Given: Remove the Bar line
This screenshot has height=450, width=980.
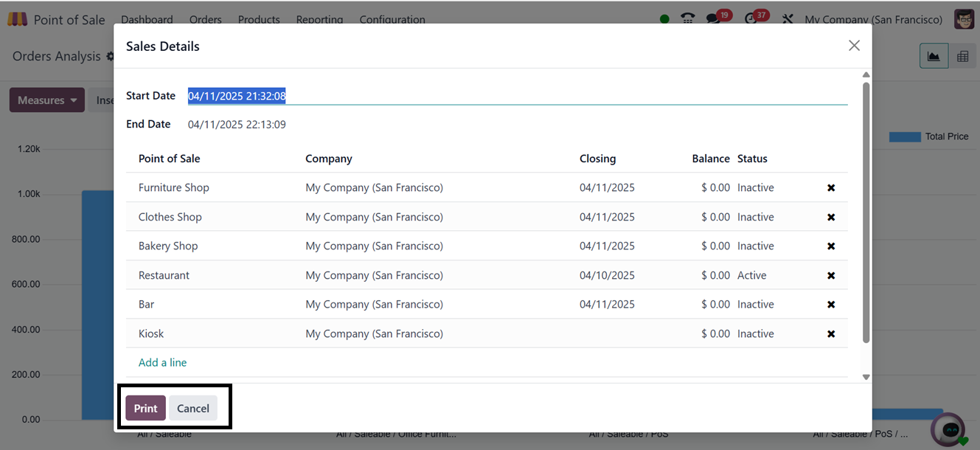Looking at the screenshot, I should click(x=831, y=305).
